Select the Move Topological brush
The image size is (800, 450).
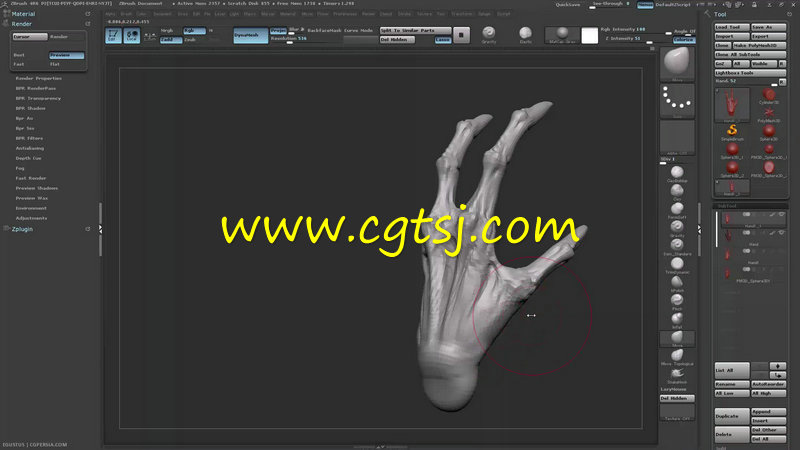coord(677,357)
